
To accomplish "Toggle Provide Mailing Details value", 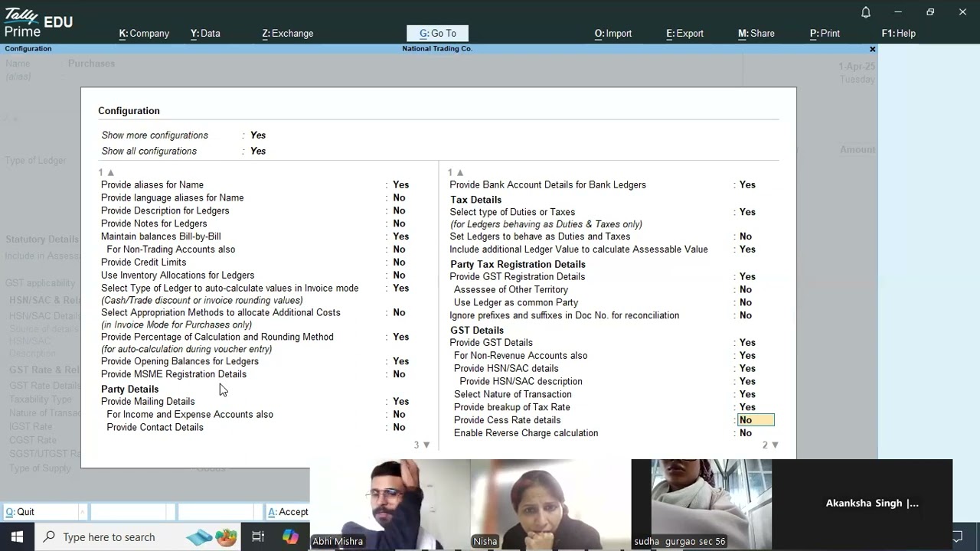I will (x=400, y=402).
